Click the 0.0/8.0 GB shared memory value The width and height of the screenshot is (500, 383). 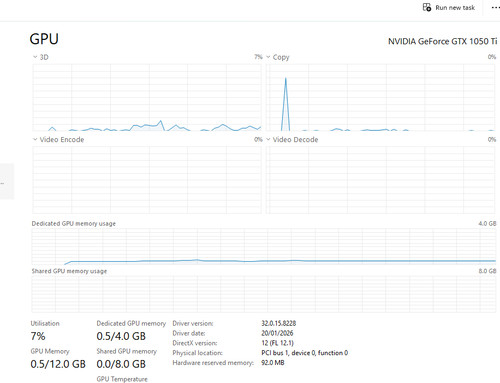(121, 364)
